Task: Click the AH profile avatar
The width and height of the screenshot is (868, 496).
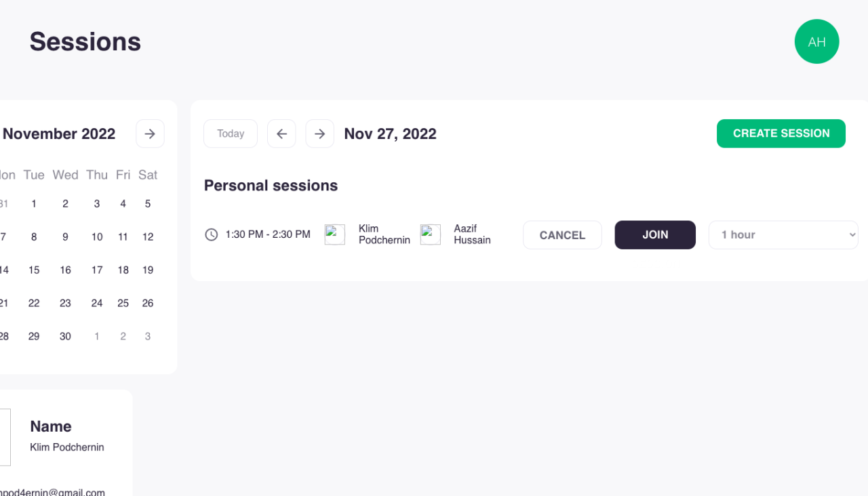Action: [816, 41]
